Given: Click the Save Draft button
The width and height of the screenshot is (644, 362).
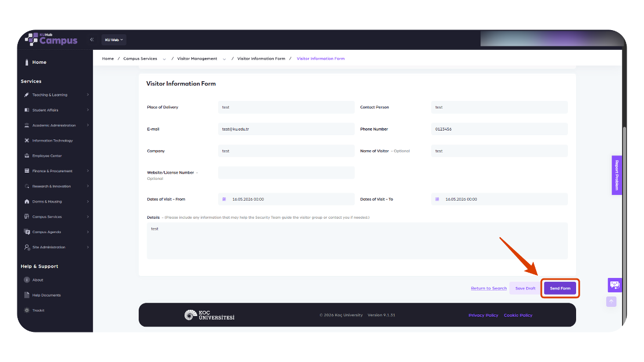Looking at the screenshot, I should [x=525, y=288].
